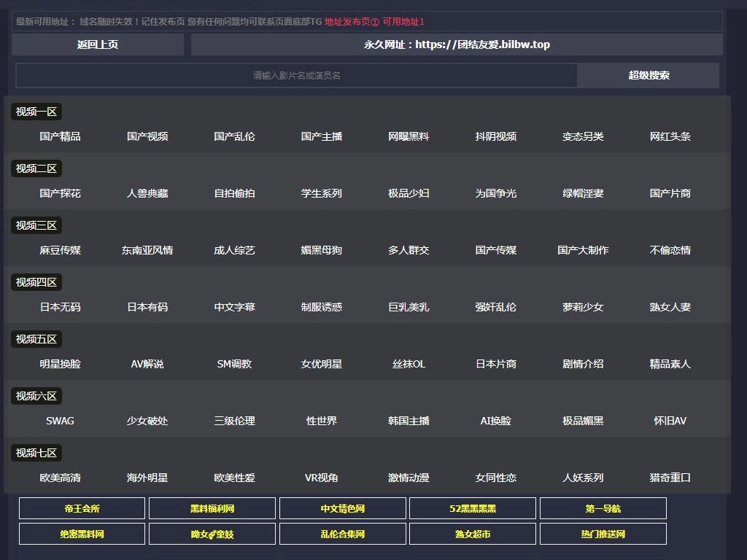Open the 热门推送网 partner link
Image resolution: width=747 pixels, height=560 pixels.
603,534
